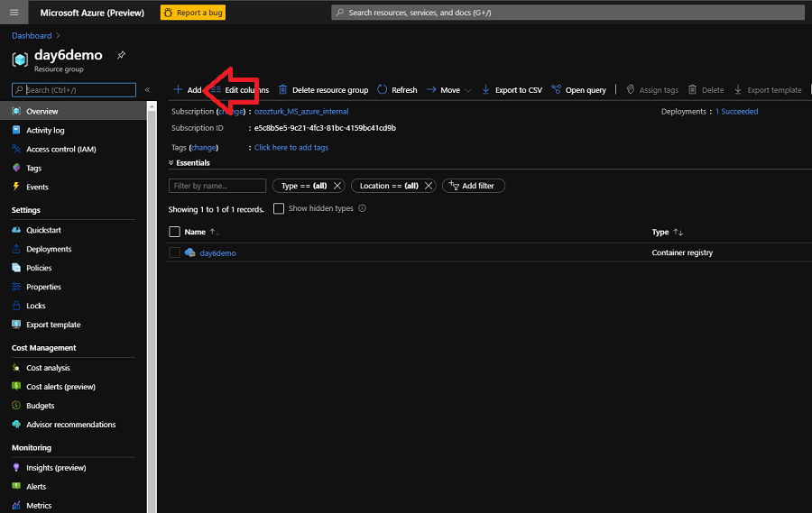Clear the Type == (all) filter
Screen dimensions: 812x513
[337, 186]
